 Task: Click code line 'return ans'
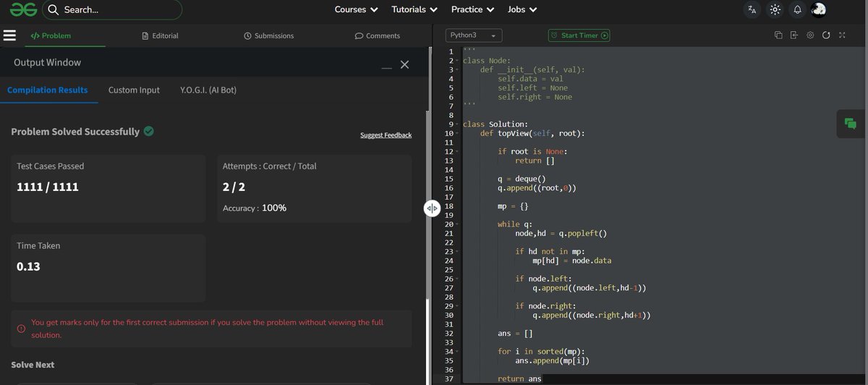click(519, 378)
